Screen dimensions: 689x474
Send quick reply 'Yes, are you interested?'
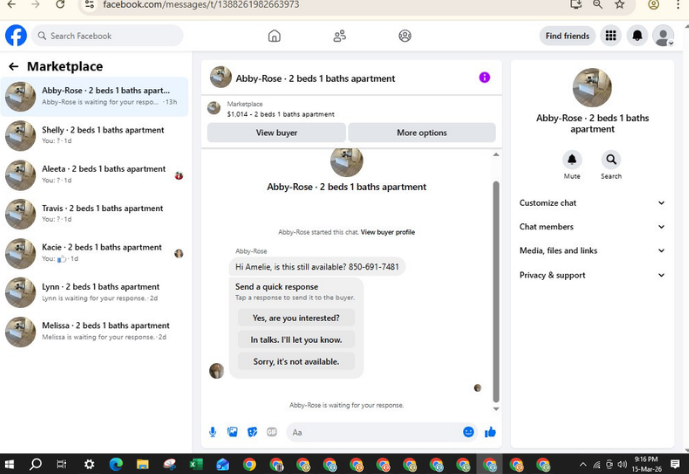click(296, 318)
